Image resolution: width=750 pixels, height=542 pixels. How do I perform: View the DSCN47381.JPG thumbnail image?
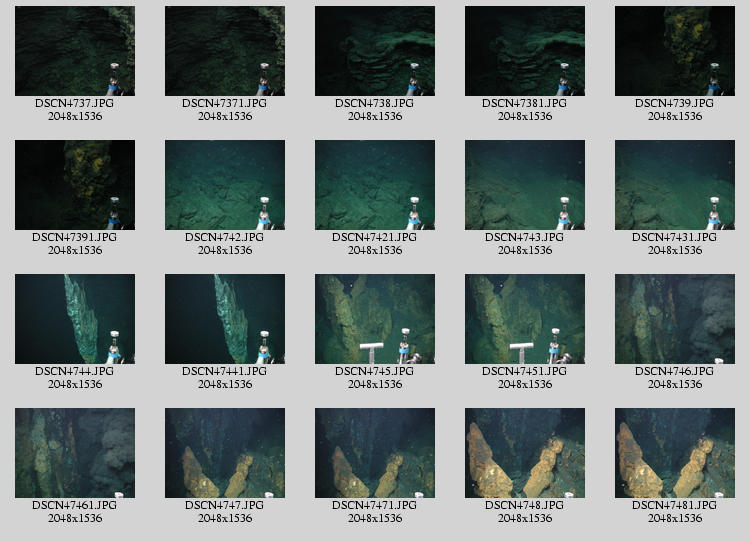pyautogui.click(x=525, y=51)
